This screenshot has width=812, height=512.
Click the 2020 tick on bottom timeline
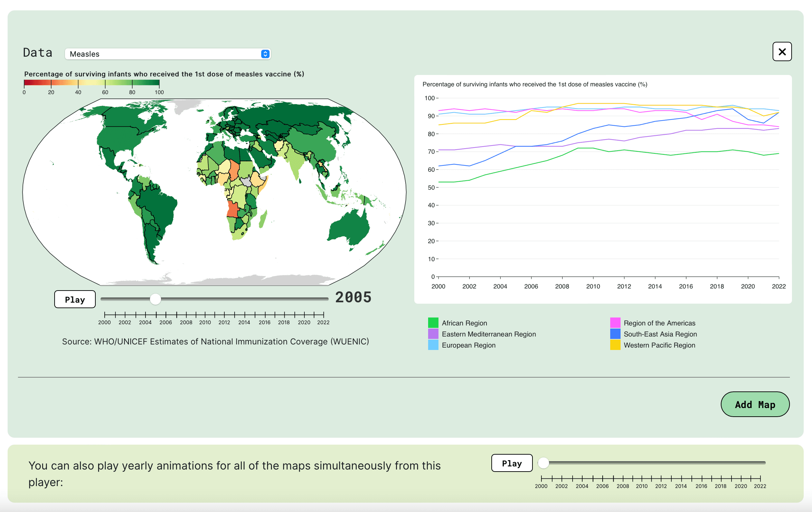741,478
